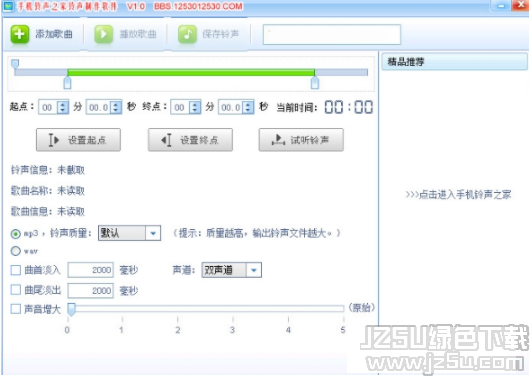Close the ringtone maker window
Screen dimensions: 530x376
520,5
